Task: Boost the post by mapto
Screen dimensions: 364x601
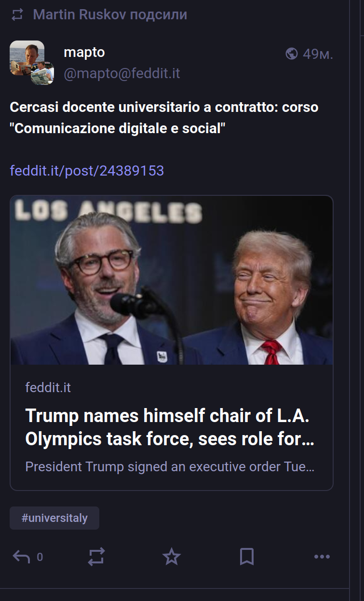Action: point(96,557)
